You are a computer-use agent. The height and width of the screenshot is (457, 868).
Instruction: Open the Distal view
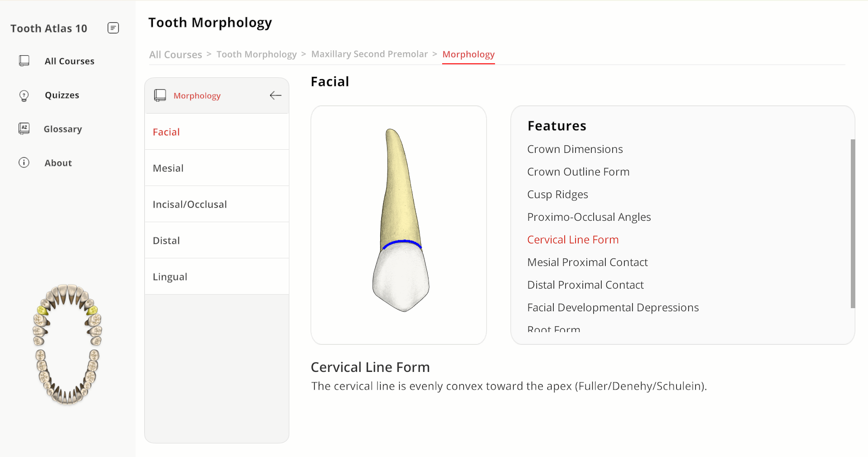coord(217,240)
